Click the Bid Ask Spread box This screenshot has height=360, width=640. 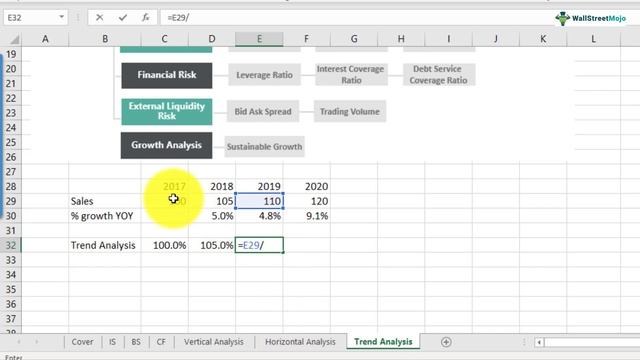click(x=263, y=111)
